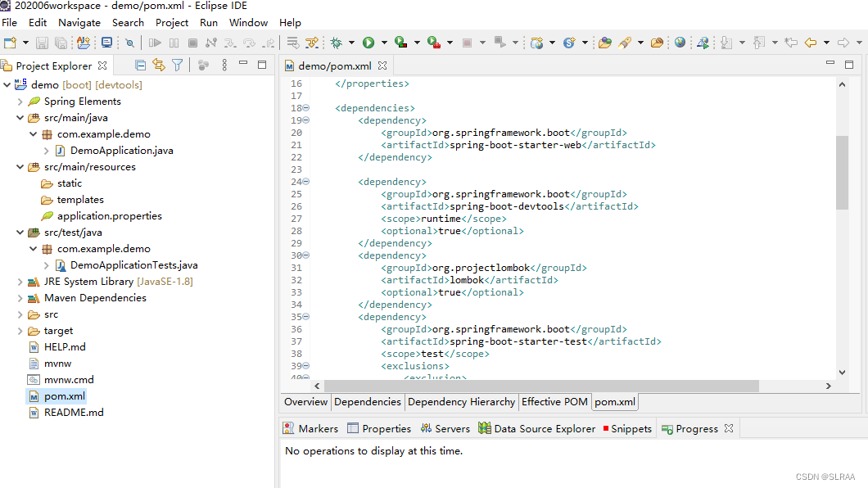Image resolution: width=868 pixels, height=488 pixels.
Task: Select DemoApplicationTests.java file
Action: [x=133, y=265]
